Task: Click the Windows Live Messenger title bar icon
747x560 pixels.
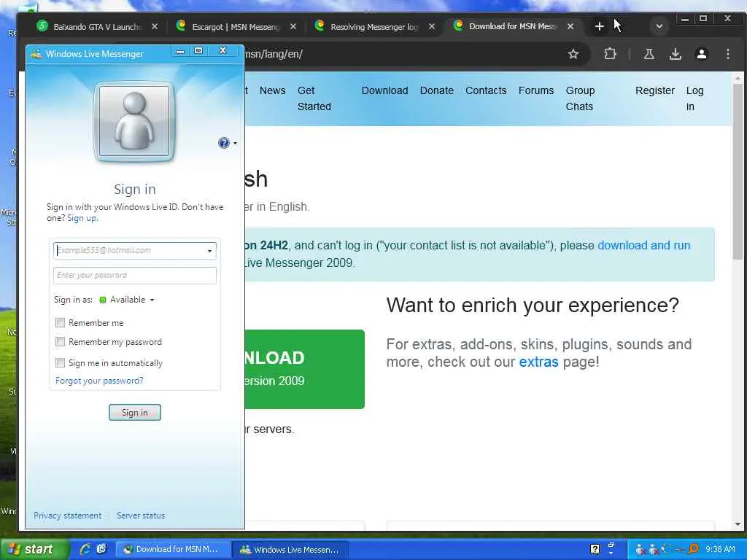Action: [36, 54]
